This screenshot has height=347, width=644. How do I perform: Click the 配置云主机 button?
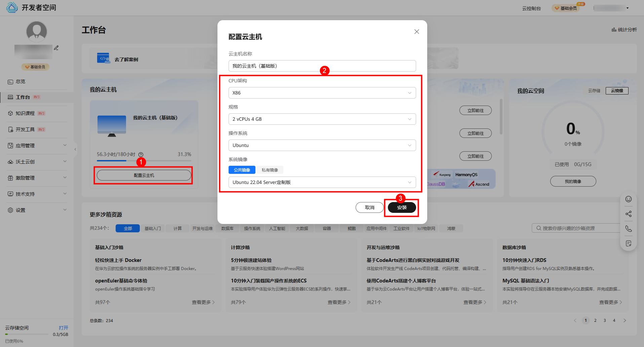144,175
